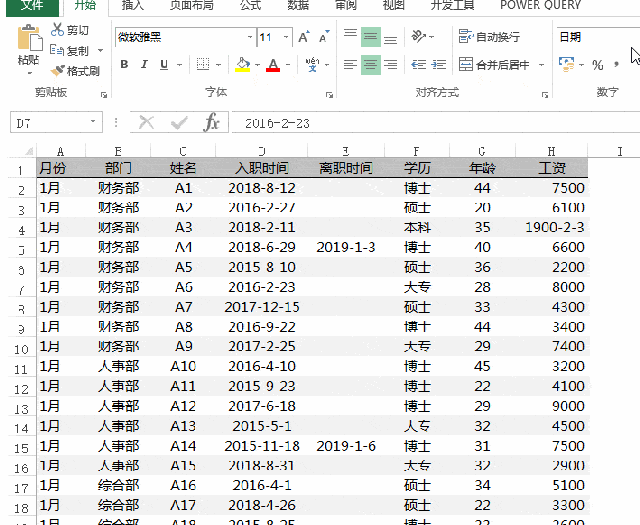This screenshot has height=525, width=640.
Task: Click the formula bar showing 2016-2-23
Action: tap(436, 123)
